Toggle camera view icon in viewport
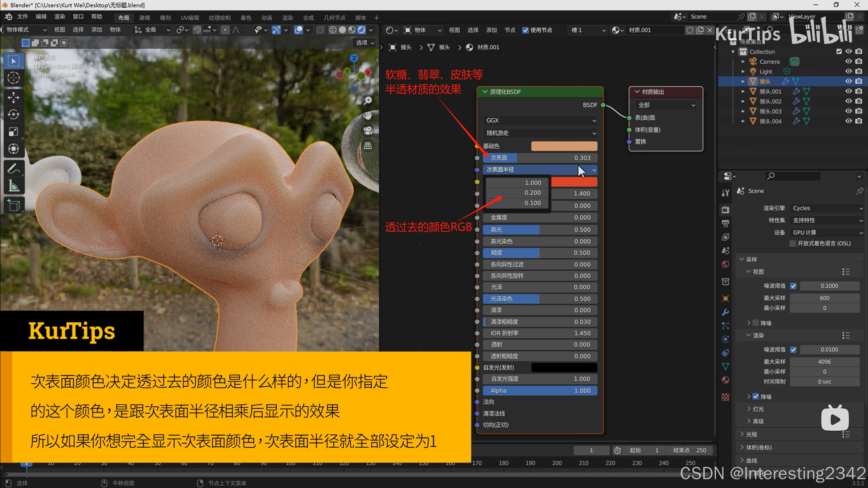This screenshot has height=488, width=868. pyautogui.click(x=368, y=131)
